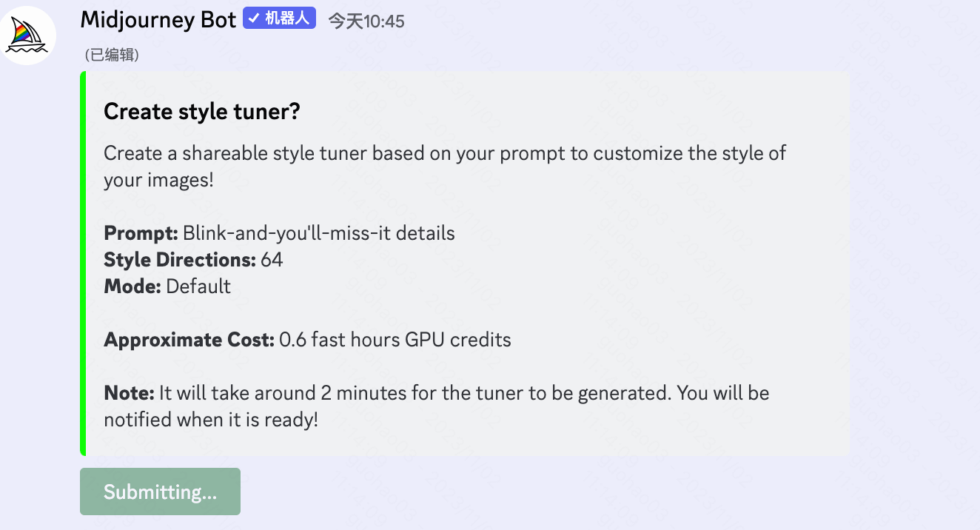Click the "Note:" label in the embed
The image size is (980, 530).
click(x=129, y=393)
